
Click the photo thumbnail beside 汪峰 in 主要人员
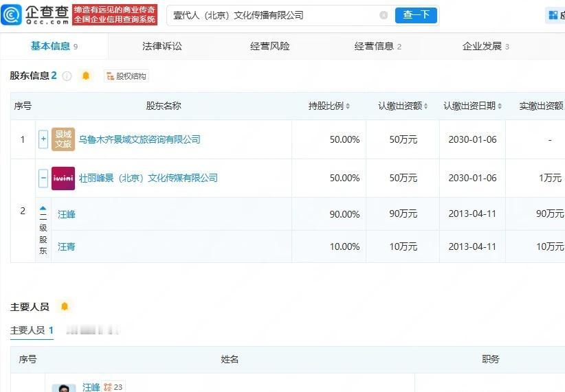coord(64,388)
